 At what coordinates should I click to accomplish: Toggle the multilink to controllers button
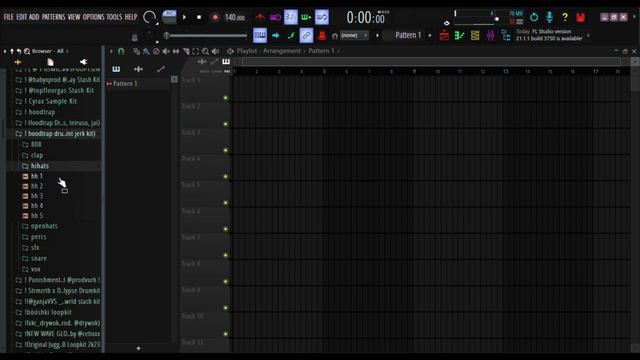pyautogui.click(x=306, y=36)
